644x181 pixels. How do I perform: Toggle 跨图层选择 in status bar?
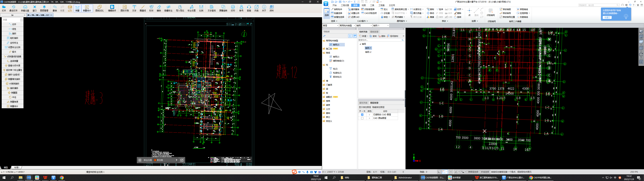[x=473, y=172]
